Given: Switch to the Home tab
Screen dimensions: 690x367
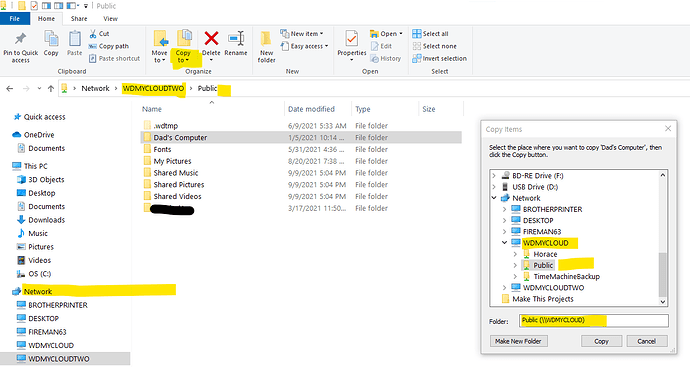Looking at the screenshot, I should point(46,18).
